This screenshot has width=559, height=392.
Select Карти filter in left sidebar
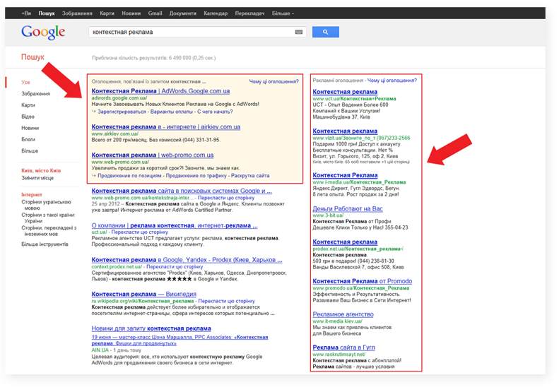click(28, 105)
